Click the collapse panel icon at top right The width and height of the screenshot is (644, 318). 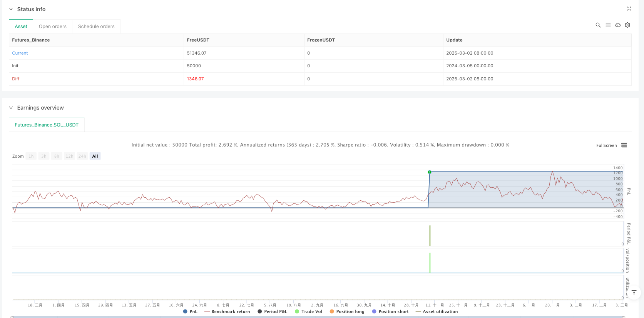(x=629, y=8)
